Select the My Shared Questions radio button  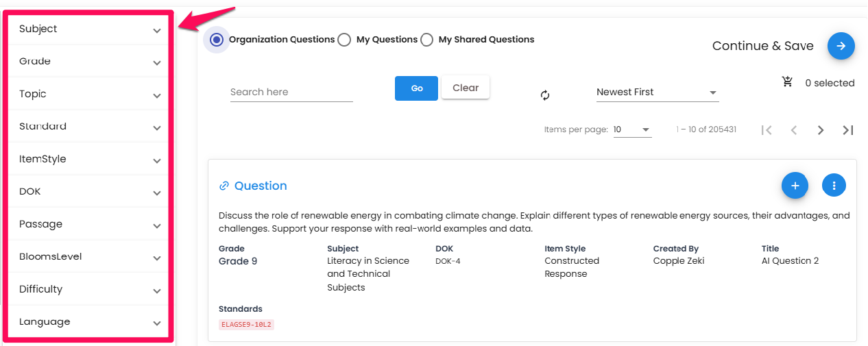click(x=426, y=40)
